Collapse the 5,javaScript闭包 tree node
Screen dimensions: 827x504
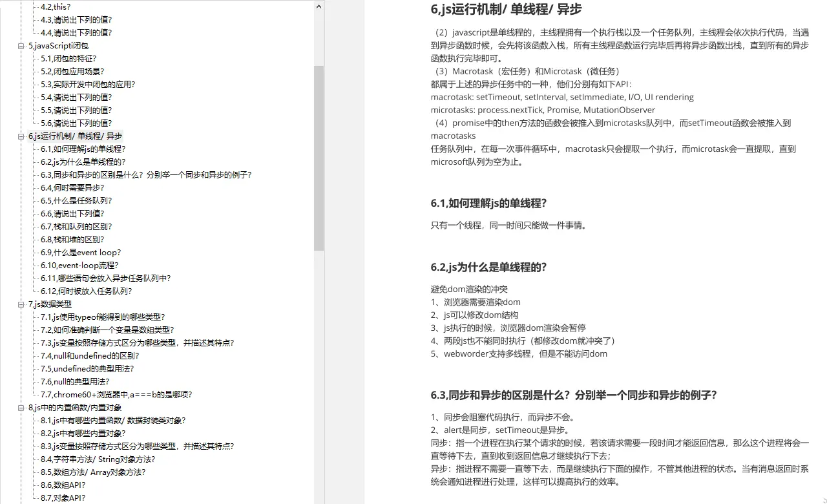pyautogui.click(x=21, y=46)
